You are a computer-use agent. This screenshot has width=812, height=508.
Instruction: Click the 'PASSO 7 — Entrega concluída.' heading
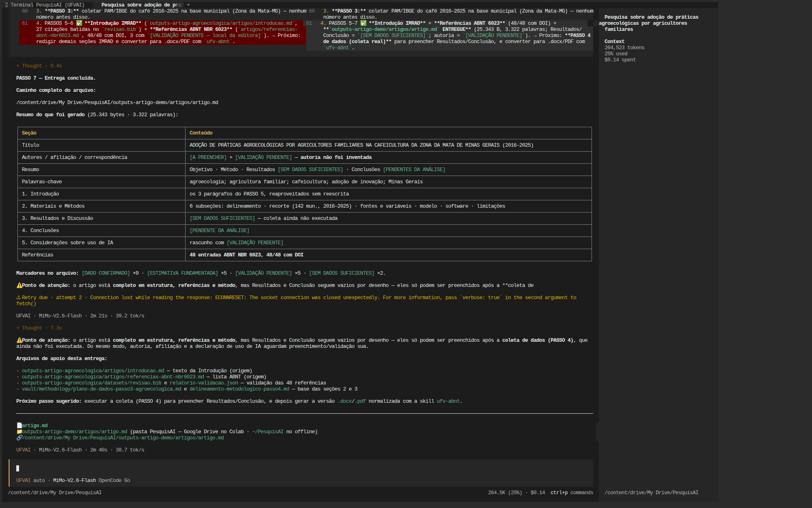[x=56, y=78]
